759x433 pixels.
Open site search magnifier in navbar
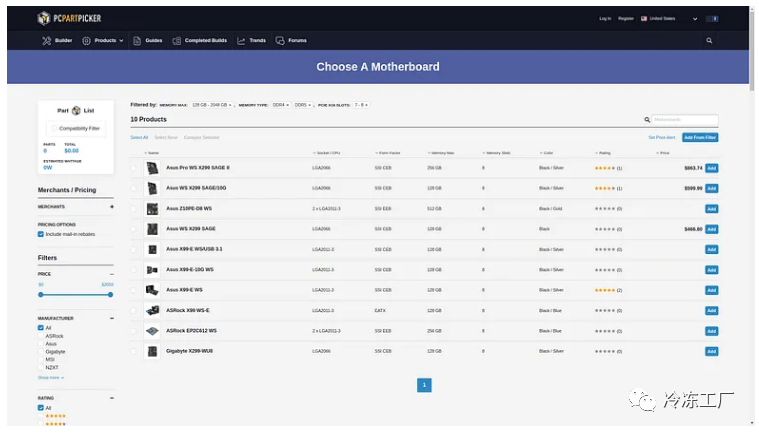click(x=709, y=41)
